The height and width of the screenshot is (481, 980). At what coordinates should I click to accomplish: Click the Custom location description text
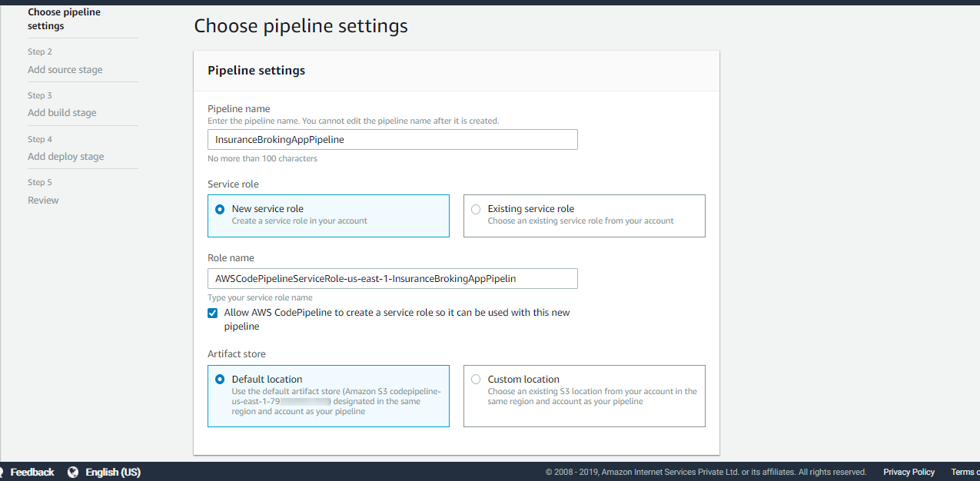(x=592, y=396)
